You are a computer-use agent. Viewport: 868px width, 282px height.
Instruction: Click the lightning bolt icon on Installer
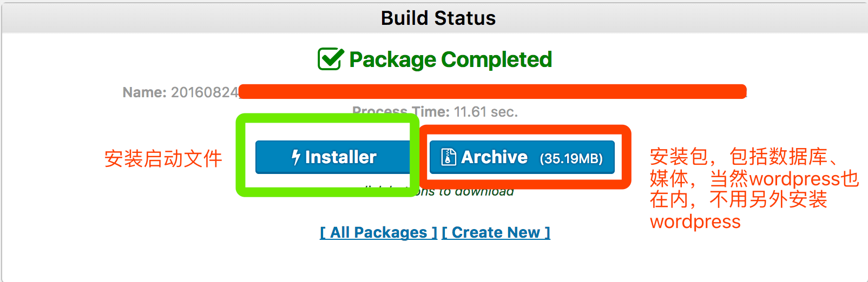296,157
